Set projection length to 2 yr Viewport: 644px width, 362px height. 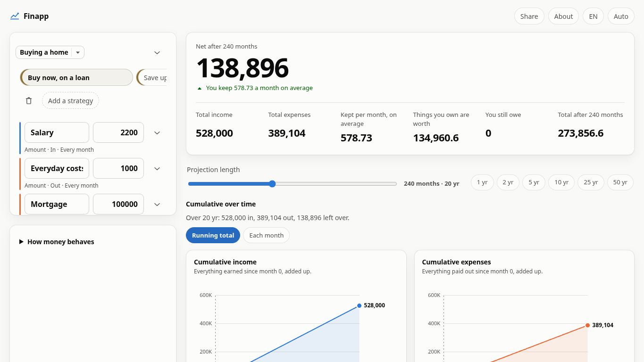(508, 182)
